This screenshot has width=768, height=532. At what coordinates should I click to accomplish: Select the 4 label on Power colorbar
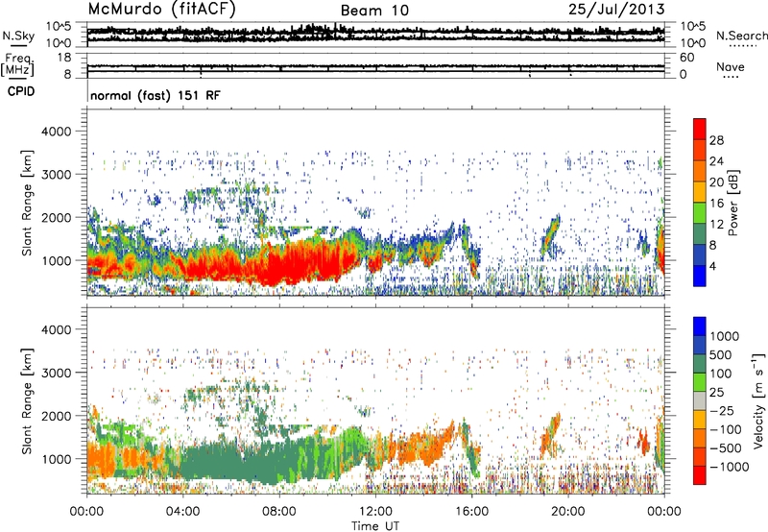tap(713, 266)
